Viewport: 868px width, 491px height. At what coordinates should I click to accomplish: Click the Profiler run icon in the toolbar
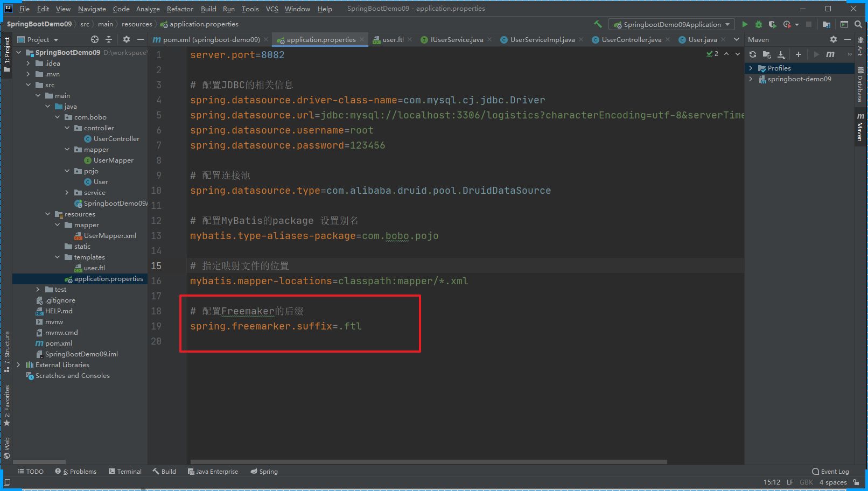pos(787,24)
